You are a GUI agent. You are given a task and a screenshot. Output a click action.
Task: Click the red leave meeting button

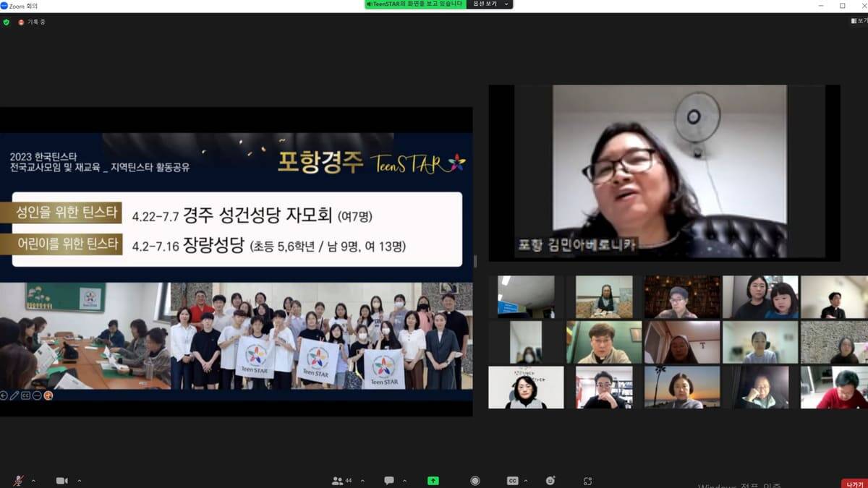click(x=854, y=483)
